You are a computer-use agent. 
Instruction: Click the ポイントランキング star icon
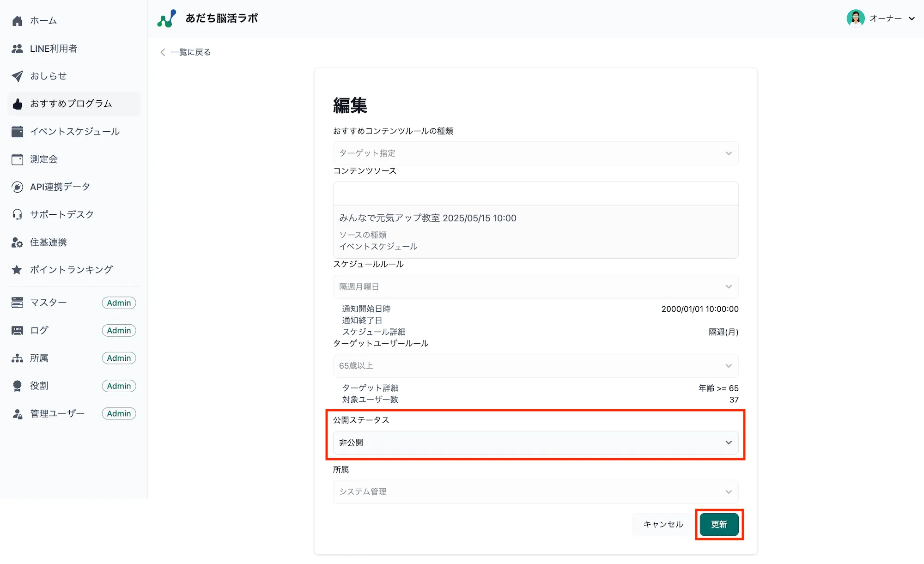pyautogui.click(x=17, y=270)
